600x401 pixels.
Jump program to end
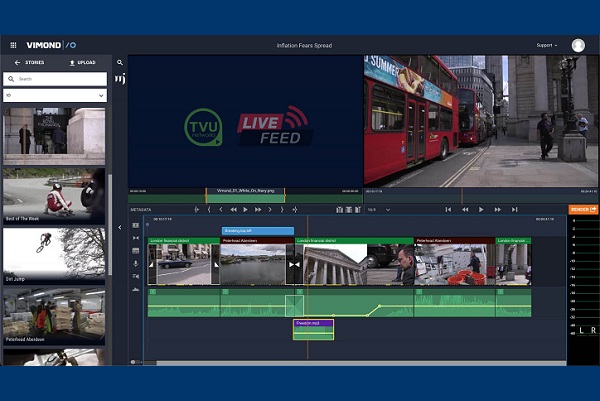pyautogui.click(x=515, y=210)
